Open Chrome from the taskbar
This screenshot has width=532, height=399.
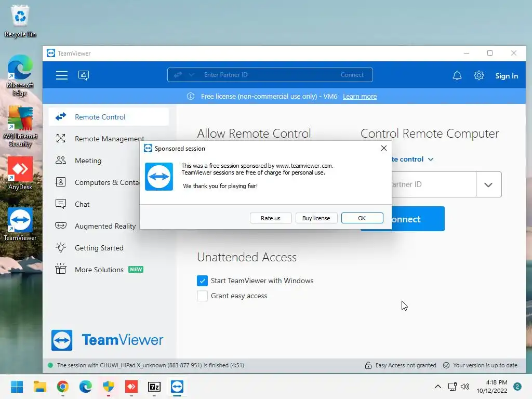click(x=63, y=387)
